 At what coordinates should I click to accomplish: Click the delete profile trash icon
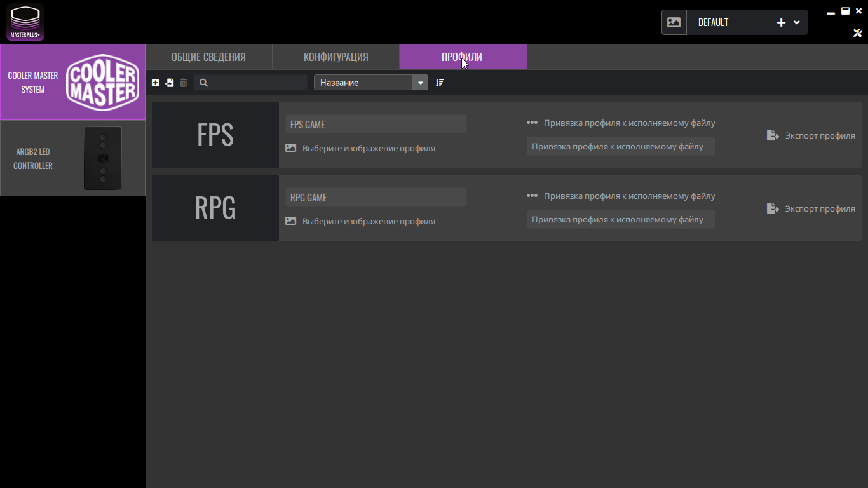tap(184, 83)
